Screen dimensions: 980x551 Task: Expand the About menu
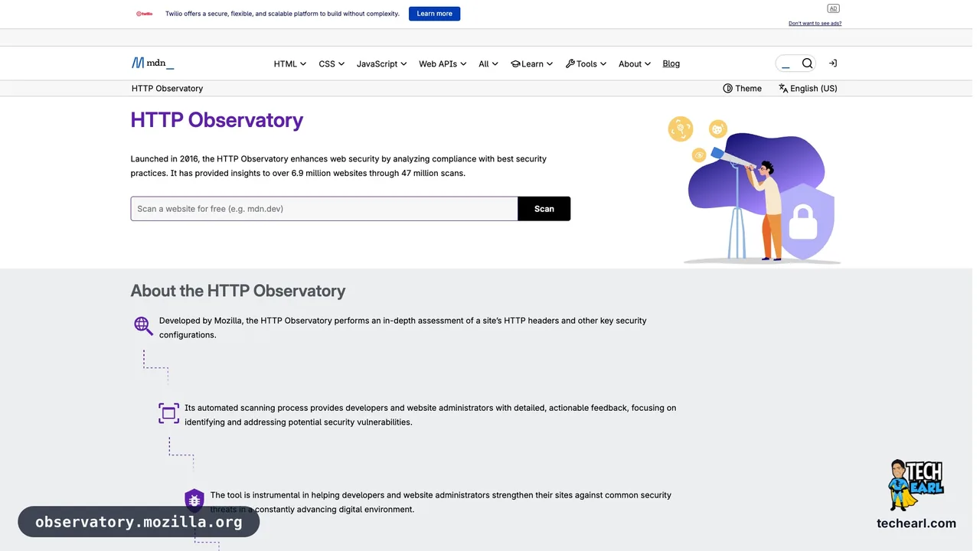point(635,64)
